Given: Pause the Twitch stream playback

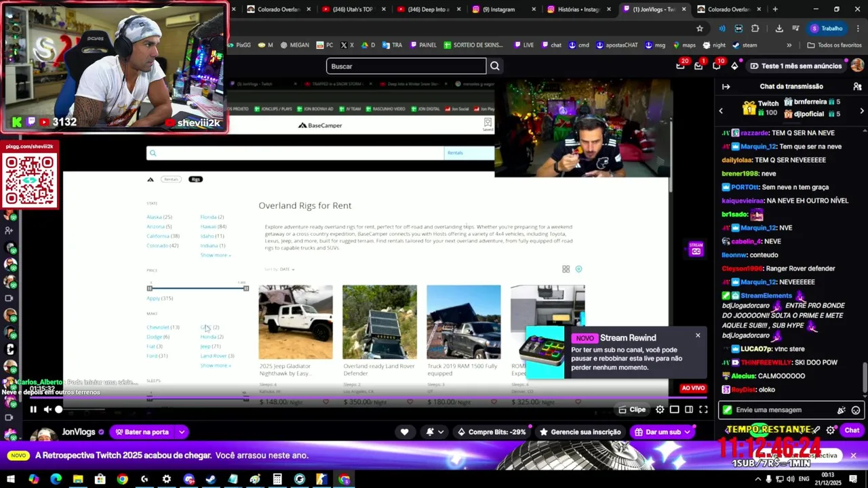Looking at the screenshot, I should (x=33, y=409).
